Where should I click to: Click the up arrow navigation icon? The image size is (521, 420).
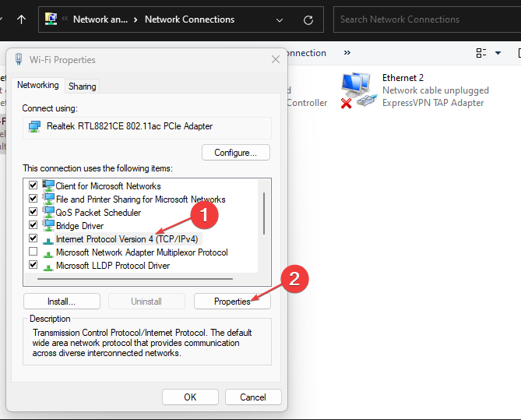[x=21, y=19]
